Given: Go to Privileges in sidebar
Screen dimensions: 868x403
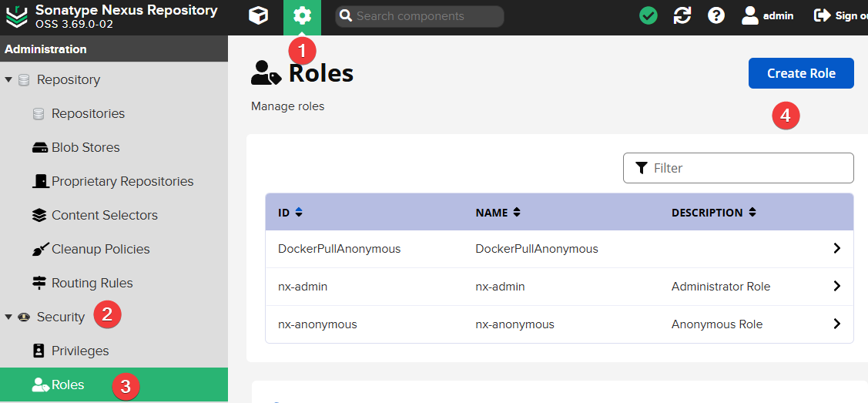Looking at the screenshot, I should pyautogui.click(x=79, y=351).
